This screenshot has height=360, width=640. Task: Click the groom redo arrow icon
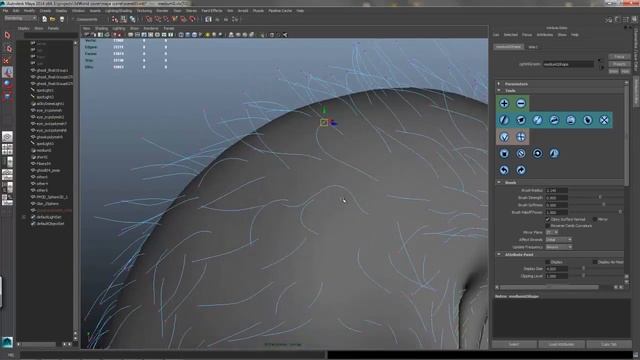pos(521,170)
